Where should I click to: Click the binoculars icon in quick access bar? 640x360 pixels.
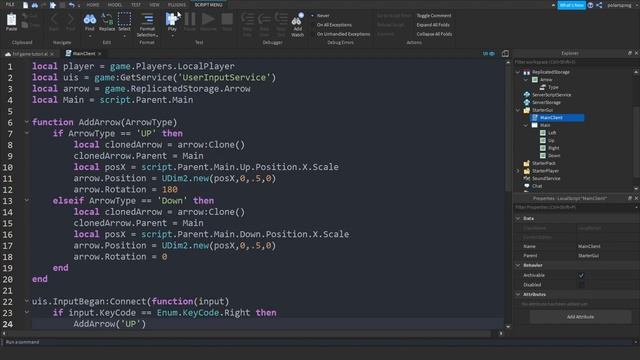tap(35, 5)
